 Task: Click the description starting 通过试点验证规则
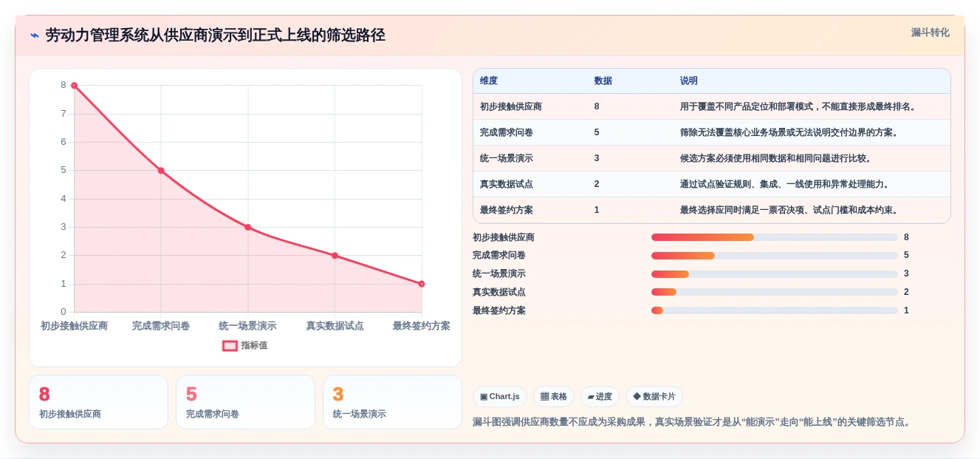[x=786, y=184]
